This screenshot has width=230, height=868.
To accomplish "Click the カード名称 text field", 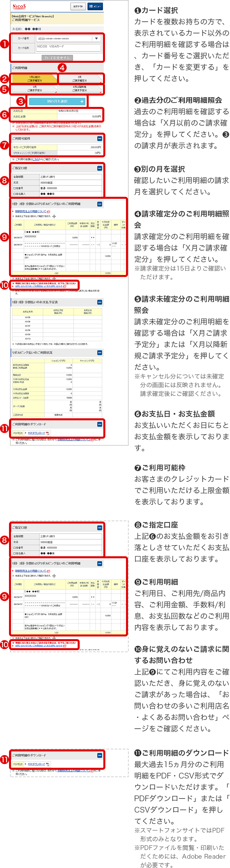I will coord(69,47).
